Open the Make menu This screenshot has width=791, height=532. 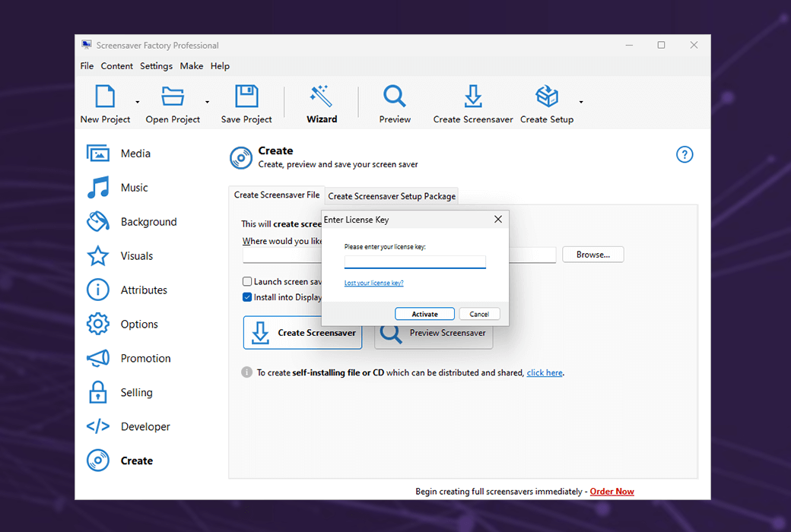(191, 66)
